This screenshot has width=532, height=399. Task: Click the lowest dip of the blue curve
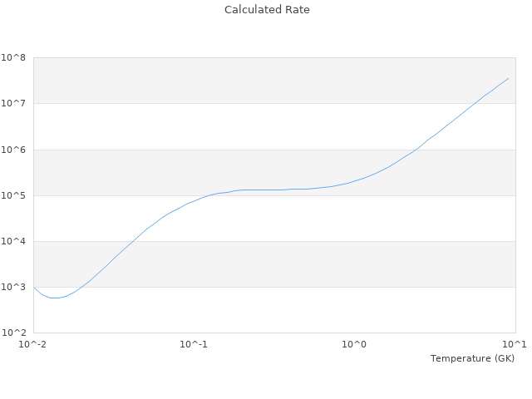click(x=55, y=298)
